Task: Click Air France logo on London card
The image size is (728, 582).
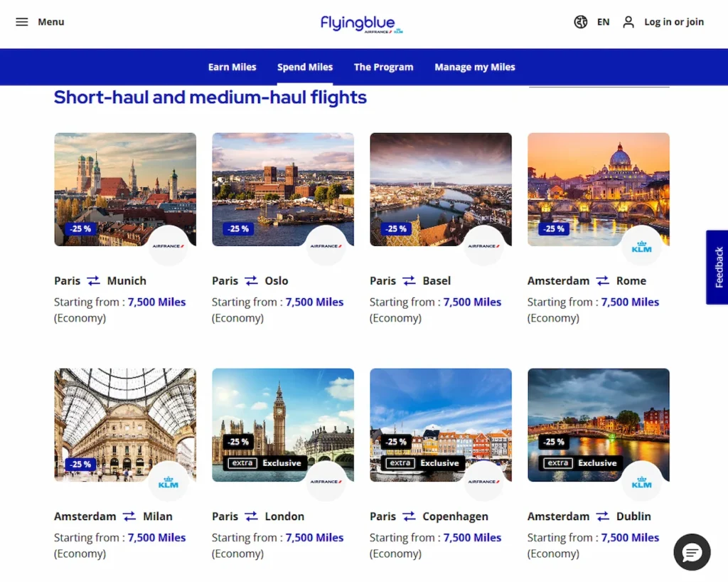Action: (326, 481)
